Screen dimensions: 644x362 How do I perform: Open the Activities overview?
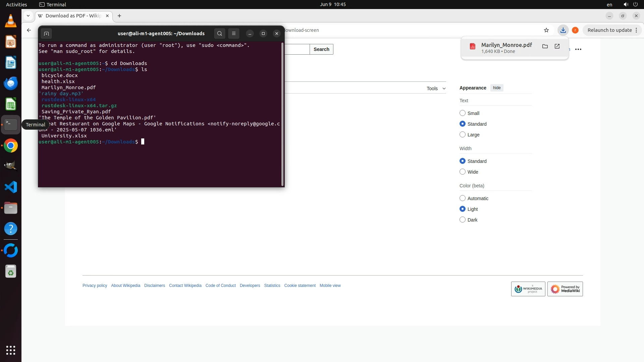click(x=16, y=4)
